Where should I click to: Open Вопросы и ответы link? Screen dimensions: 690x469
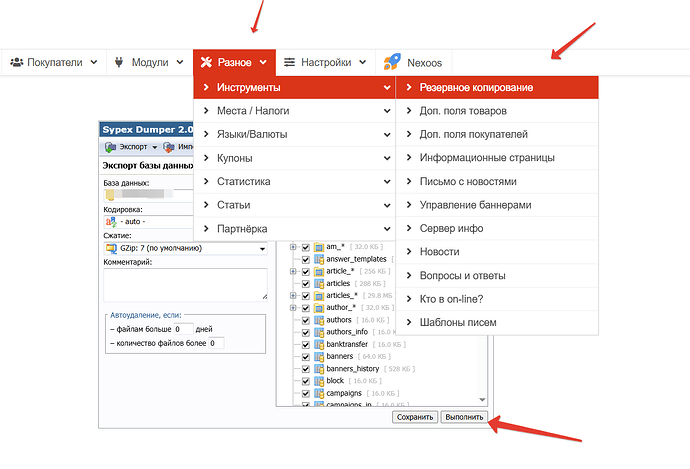tap(497, 275)
